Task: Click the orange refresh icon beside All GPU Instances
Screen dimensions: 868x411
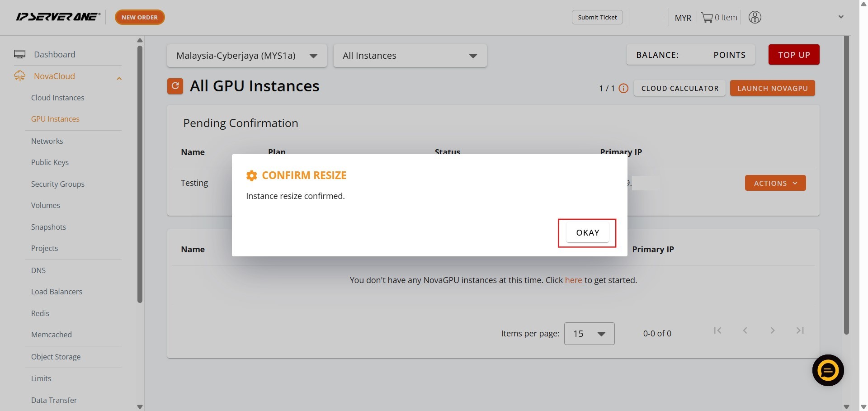Action: 175,86
